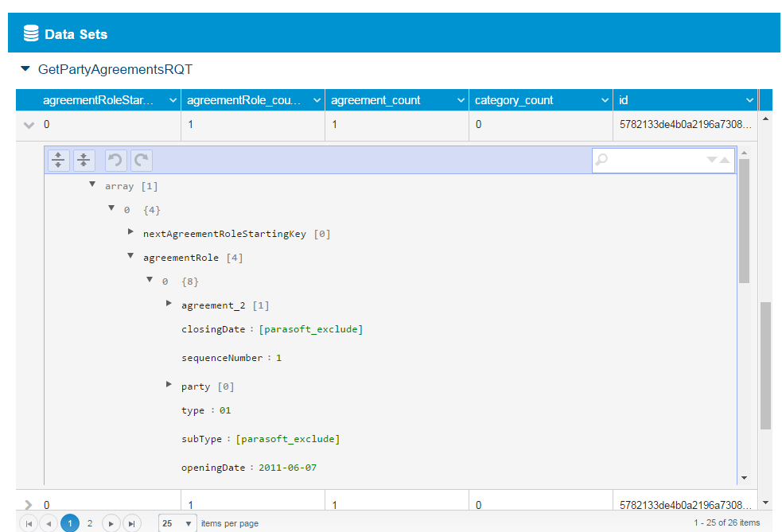This screenshot has height=532, width=782.
Task: Collapse the 0 {4} node
Action: [111, 208]
